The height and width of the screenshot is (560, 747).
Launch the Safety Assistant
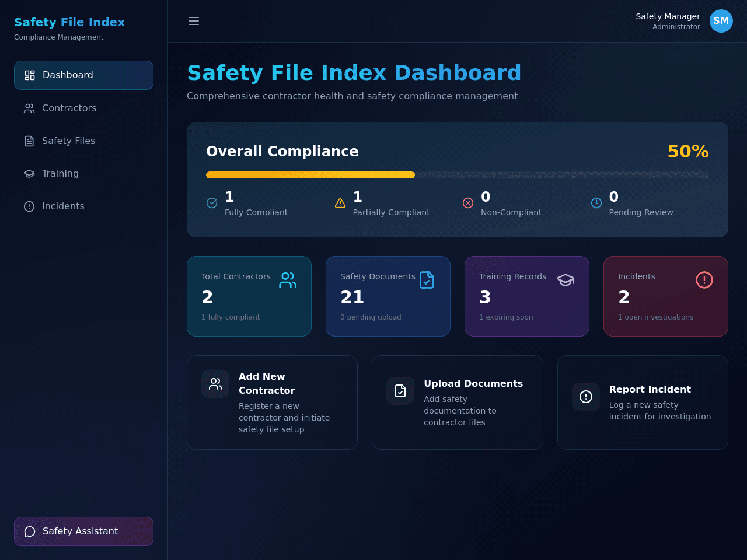click(x=83, y=531)
